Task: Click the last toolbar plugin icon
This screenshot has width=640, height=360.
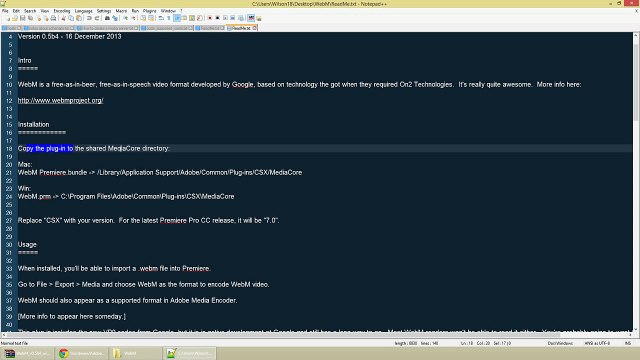Action: (x=258, y=18)
